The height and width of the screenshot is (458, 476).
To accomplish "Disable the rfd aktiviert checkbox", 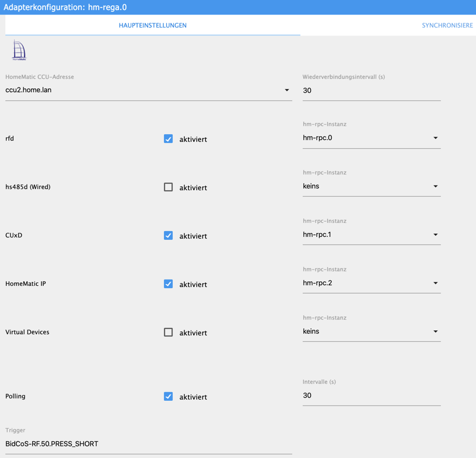I will (x=168, y=139).
